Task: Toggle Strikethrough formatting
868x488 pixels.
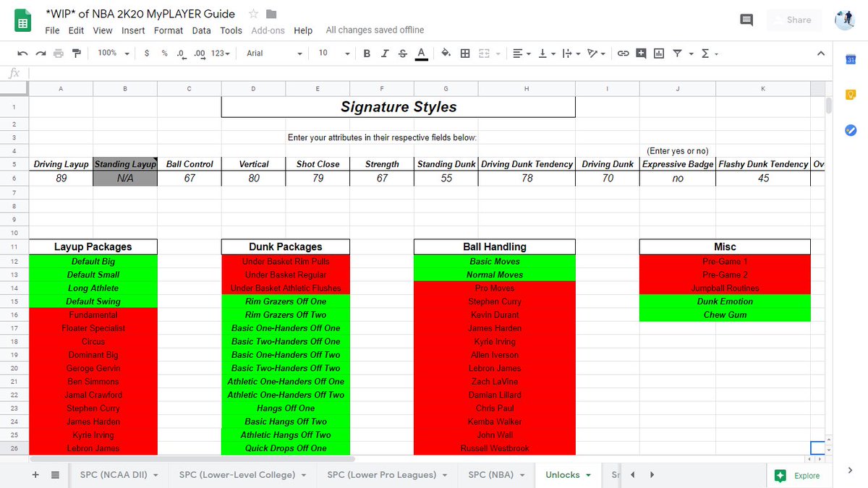Action: point(402,53)
